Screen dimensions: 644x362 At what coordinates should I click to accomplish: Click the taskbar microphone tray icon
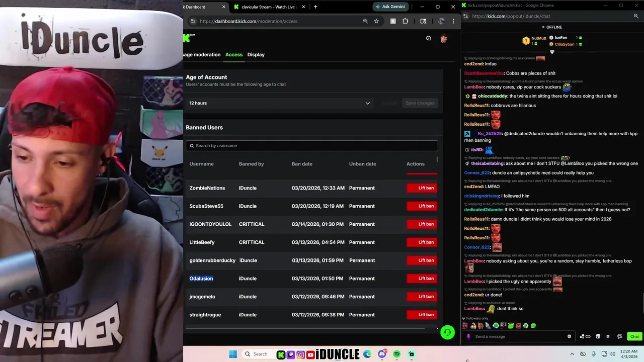click(x=594, y=354)
